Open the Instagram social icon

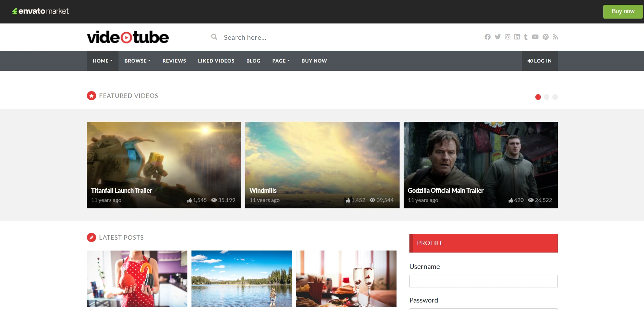[x=508, y=37]
